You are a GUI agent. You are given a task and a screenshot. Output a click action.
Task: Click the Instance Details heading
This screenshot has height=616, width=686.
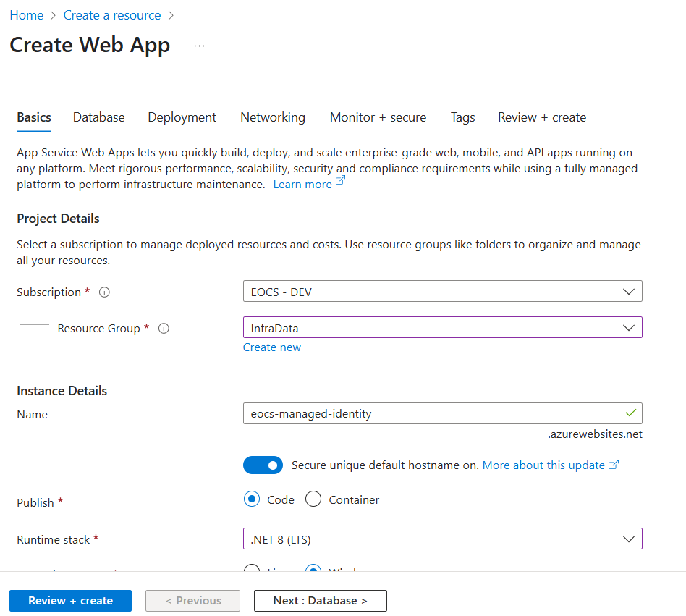click(x=62, y=391)
